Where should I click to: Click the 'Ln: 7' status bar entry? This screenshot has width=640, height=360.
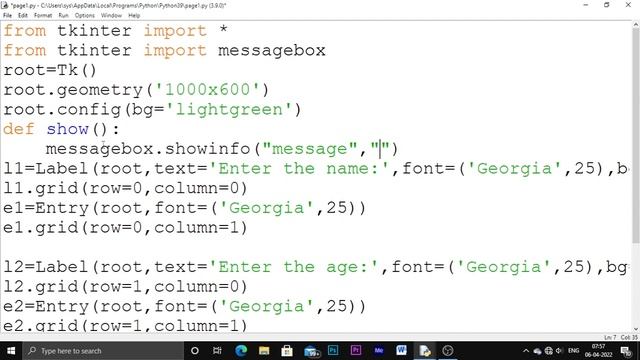(x=610, y=338)
